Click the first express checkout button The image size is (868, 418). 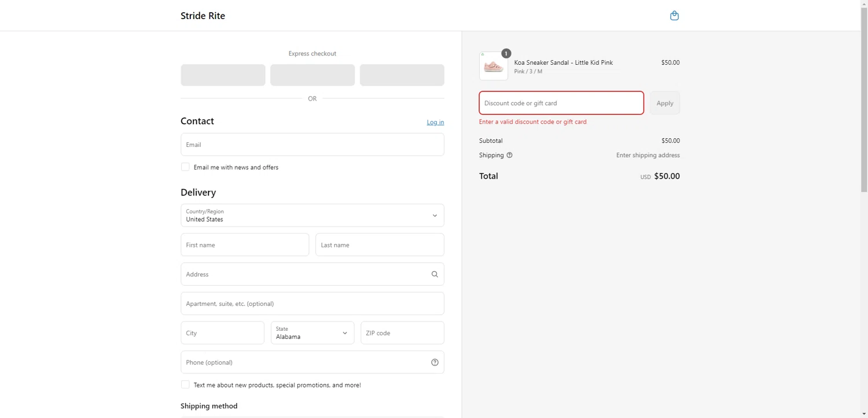pos(223,75)
